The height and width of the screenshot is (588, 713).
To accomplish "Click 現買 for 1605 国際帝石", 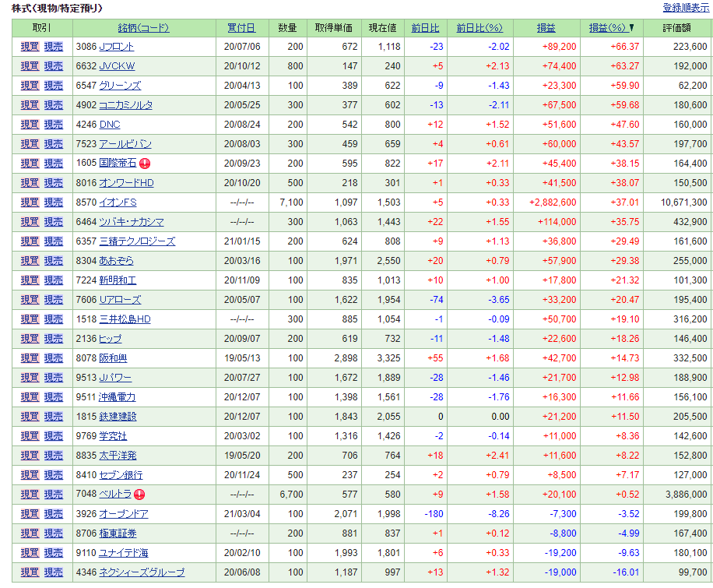I will click(x=30, y=164).
